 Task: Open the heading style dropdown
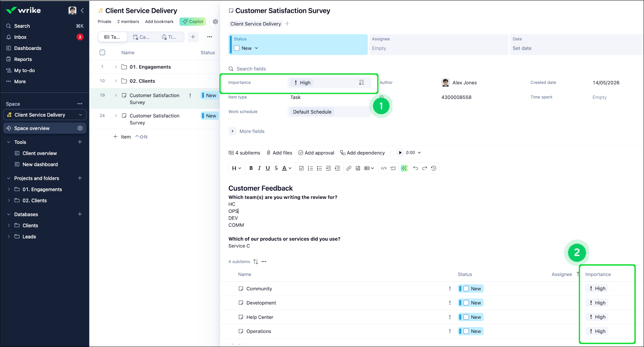point(237,168)
